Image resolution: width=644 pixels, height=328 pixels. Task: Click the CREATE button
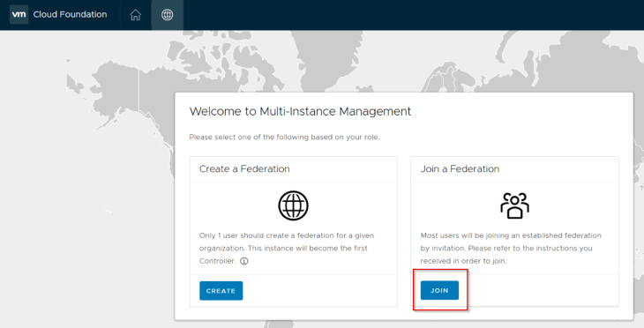[221, 291]
